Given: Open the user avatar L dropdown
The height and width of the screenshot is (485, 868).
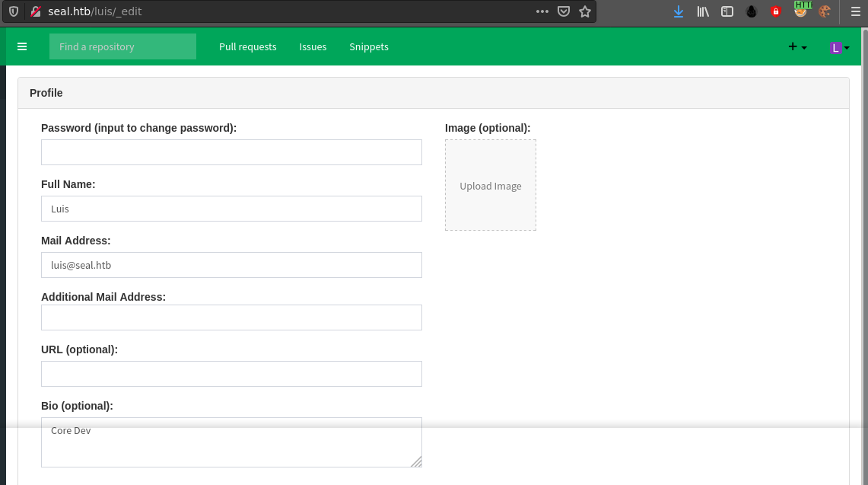Looking at the screenshot, I should 840,47.
